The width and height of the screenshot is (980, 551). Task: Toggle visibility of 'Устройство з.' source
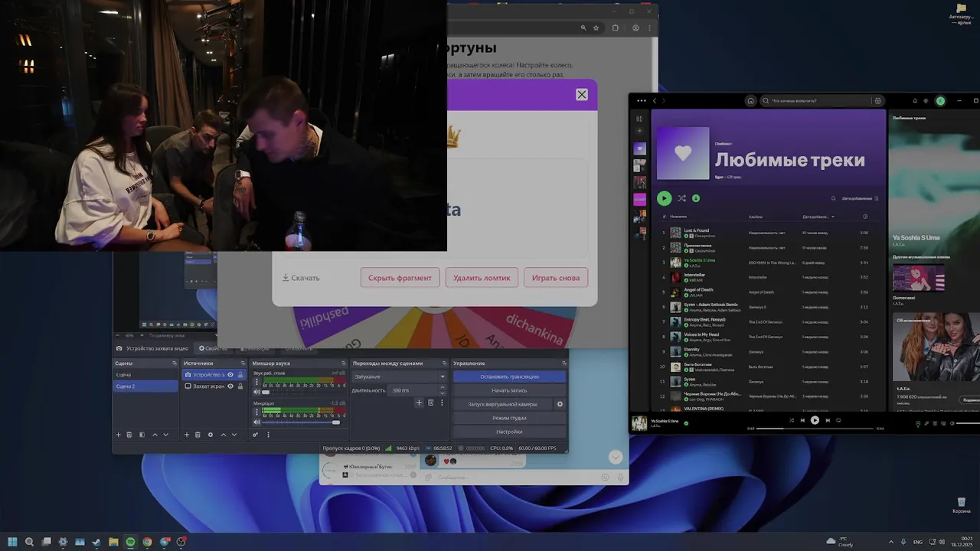tap(230, 375)
